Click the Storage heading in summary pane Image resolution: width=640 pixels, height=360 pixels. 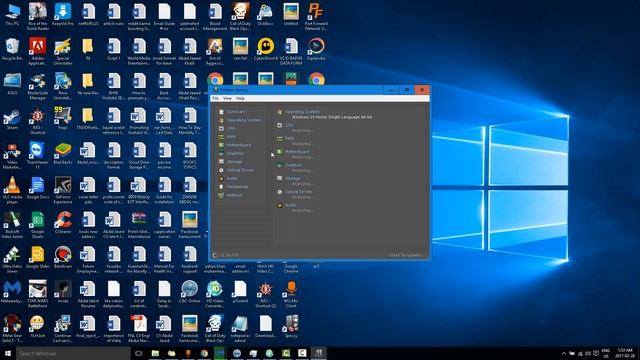pos(293,178)
